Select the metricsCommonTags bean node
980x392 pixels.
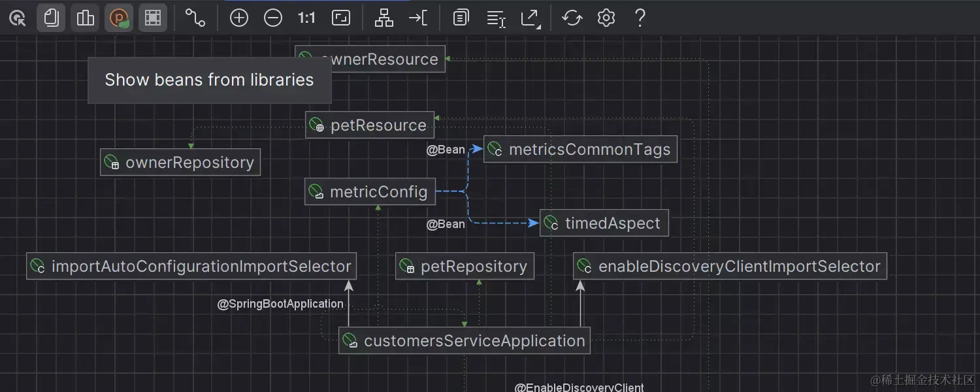click(580, 149)
